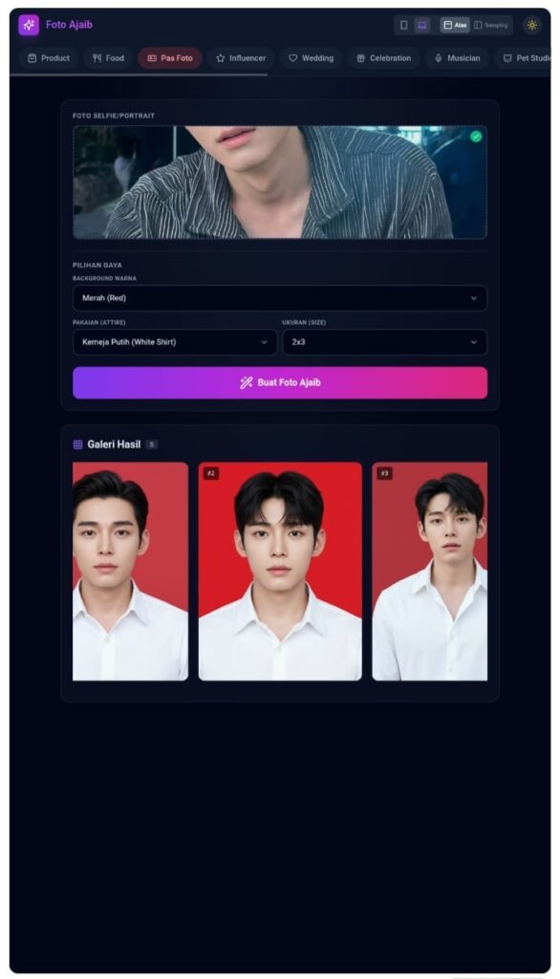The width and height of the screenshot is (560, 979).
Task: Select the Influencer star tab
Action: (241, 58)
